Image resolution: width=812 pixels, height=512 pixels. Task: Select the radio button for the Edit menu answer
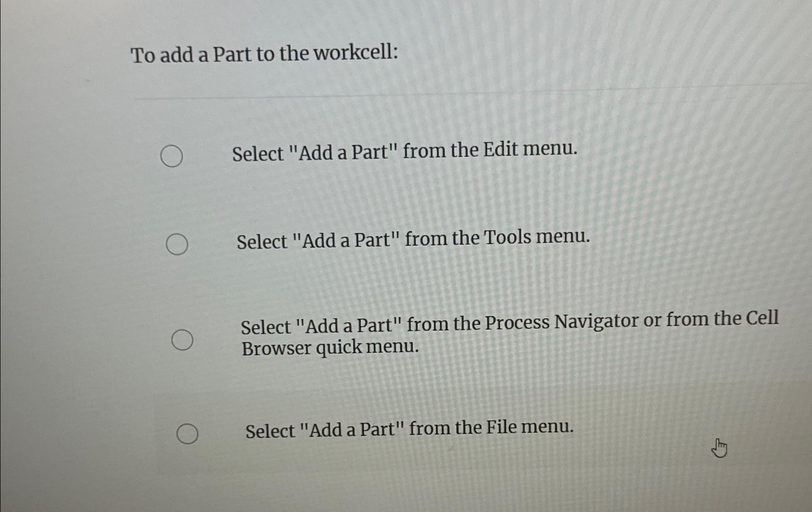172,156
